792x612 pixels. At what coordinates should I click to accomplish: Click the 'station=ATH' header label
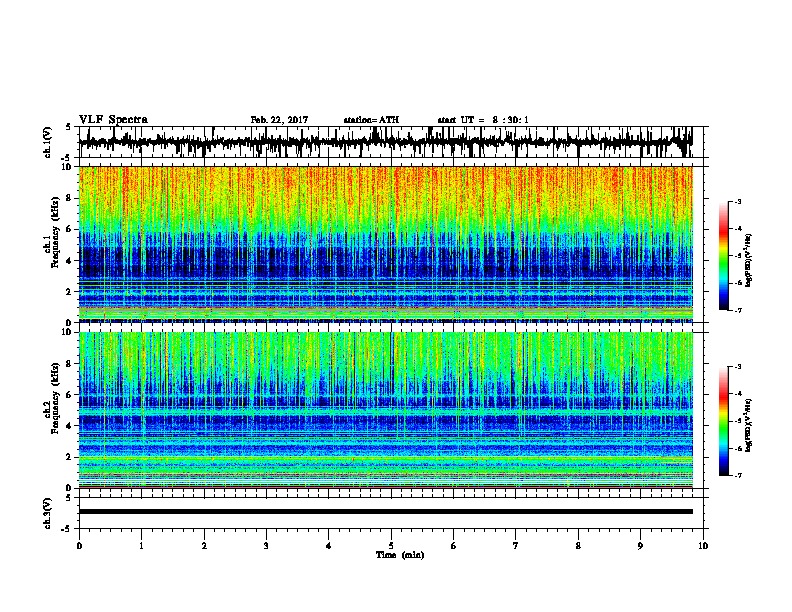click(x=371, y=120)
